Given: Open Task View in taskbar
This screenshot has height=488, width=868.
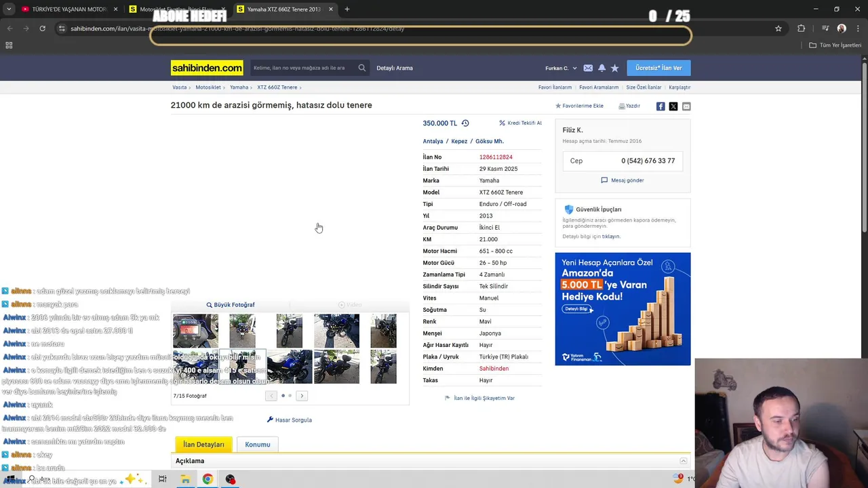Looking at the screenshot, I should pos(163,479).
